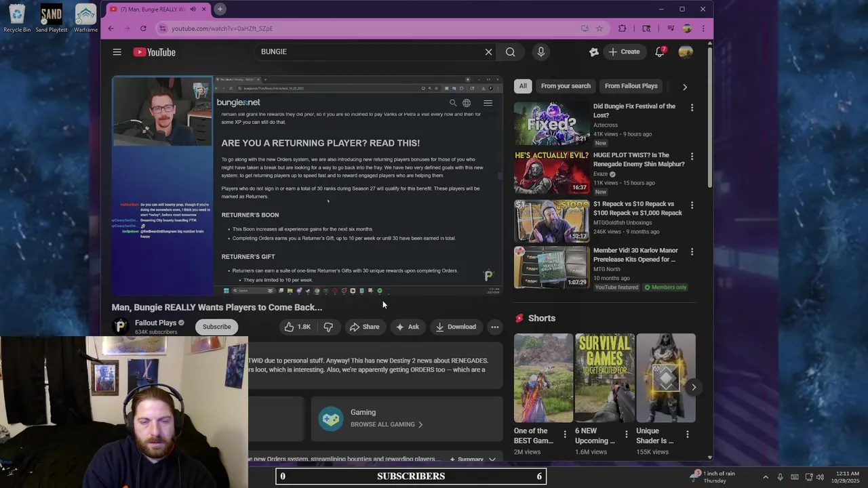
Task: Click BROWSE ALL GAMING link
Action: (387, 424)
